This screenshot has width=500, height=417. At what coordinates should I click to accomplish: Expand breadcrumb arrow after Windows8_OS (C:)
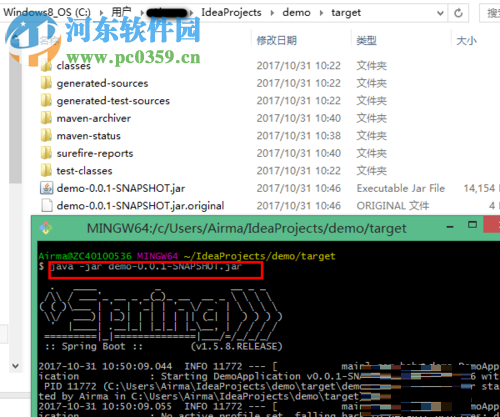pos(101,13)
